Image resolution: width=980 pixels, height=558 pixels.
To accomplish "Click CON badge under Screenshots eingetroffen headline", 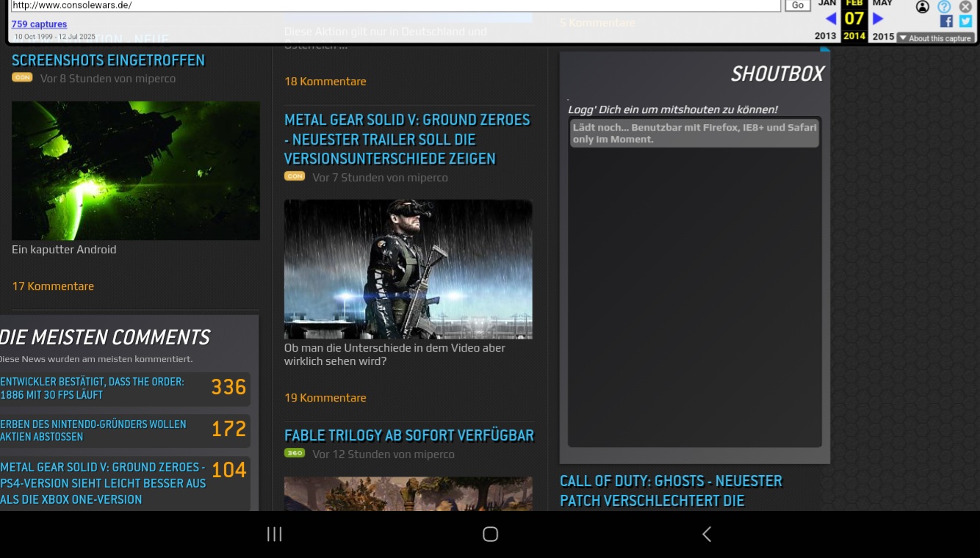I will 22,77.
